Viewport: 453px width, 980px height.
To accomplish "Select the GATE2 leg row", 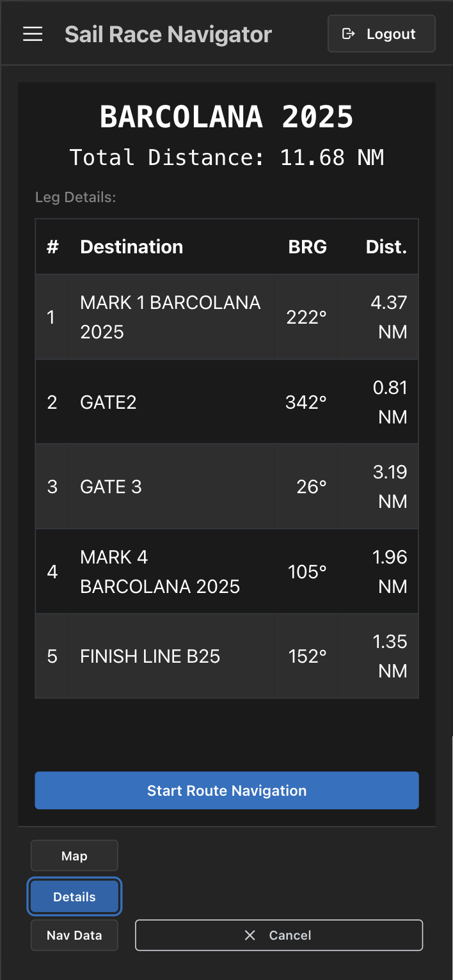I will click(x=226, y=402).
